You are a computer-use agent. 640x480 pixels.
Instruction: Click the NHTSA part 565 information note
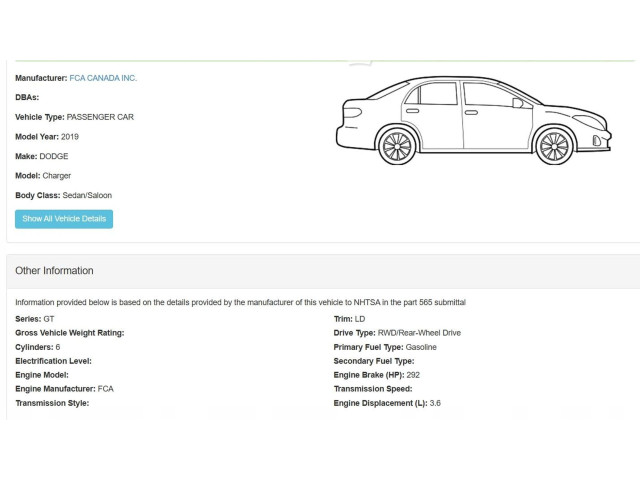pos(240,302)
